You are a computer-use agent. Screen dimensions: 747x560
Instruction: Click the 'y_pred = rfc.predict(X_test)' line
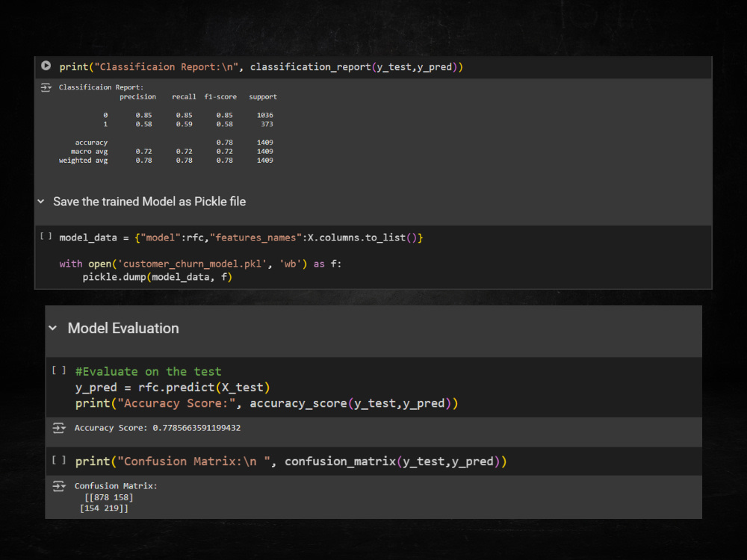click(x=173, y=388)
